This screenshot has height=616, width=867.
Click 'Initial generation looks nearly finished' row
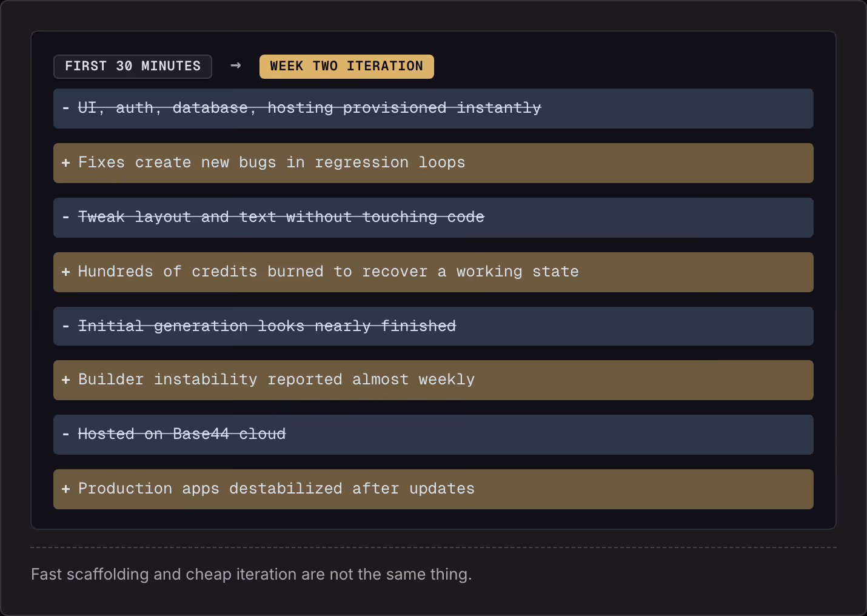[x=433, y=326]
